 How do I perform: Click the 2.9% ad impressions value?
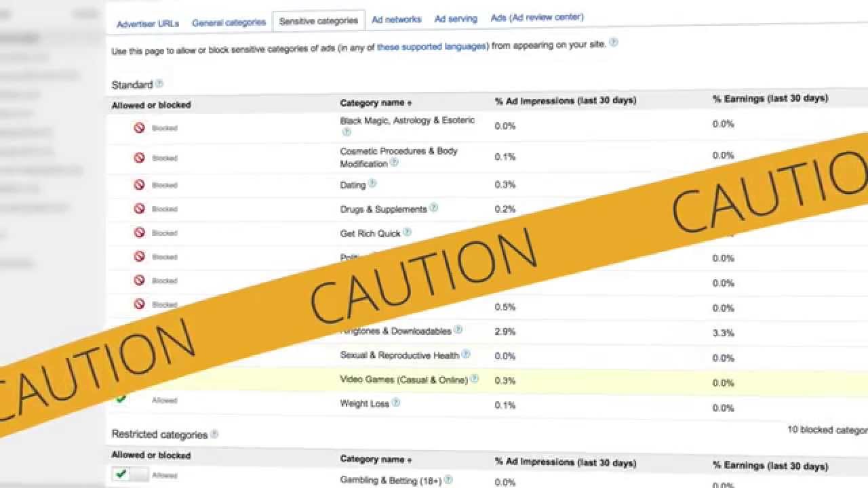[505, 331]
